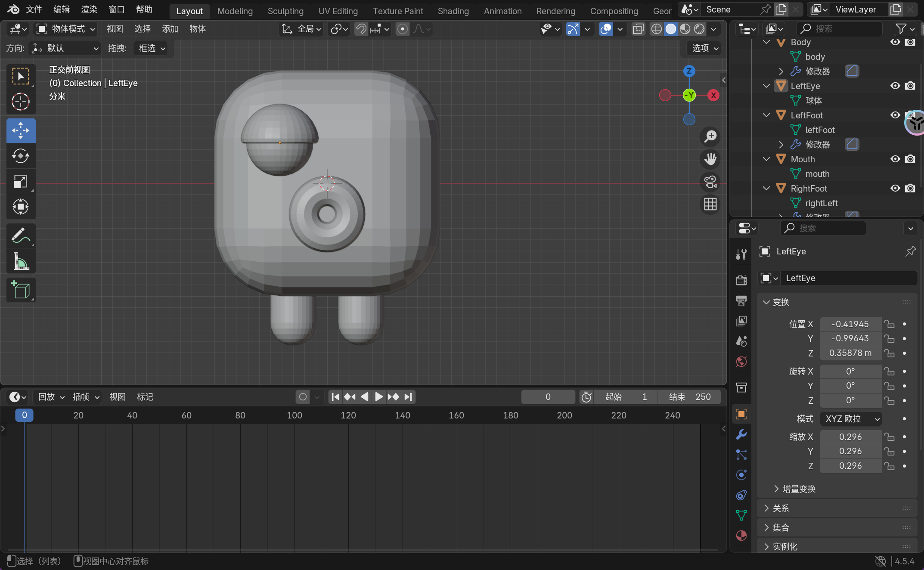Select the Rotate tool in toolbar
The width and height of the screenshot is (924, 570).
(20, 156)
